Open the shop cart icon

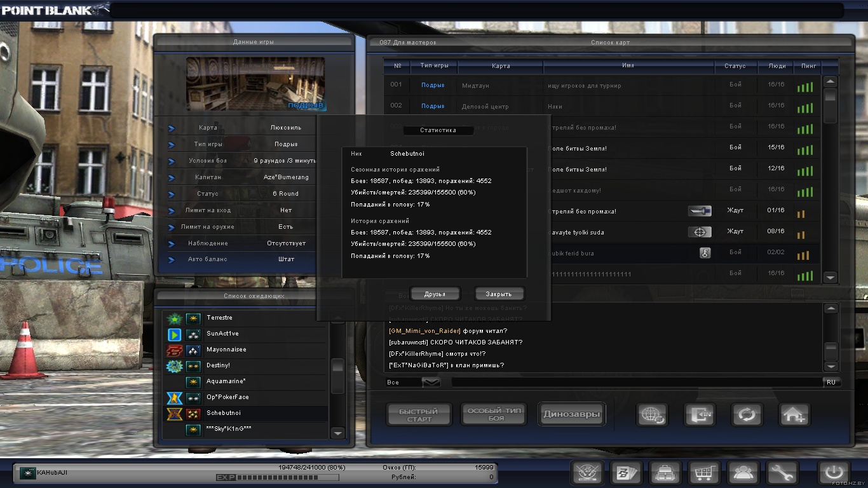(x=704, y=473)
